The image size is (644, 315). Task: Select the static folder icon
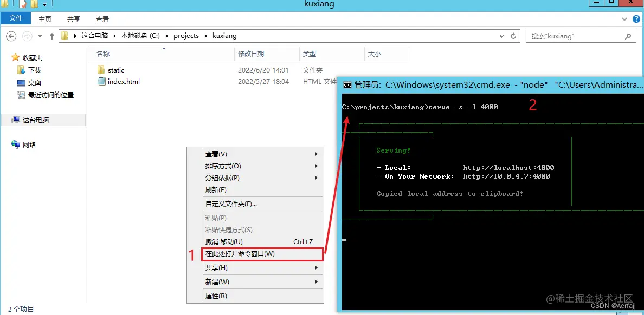tap(101, 70)
